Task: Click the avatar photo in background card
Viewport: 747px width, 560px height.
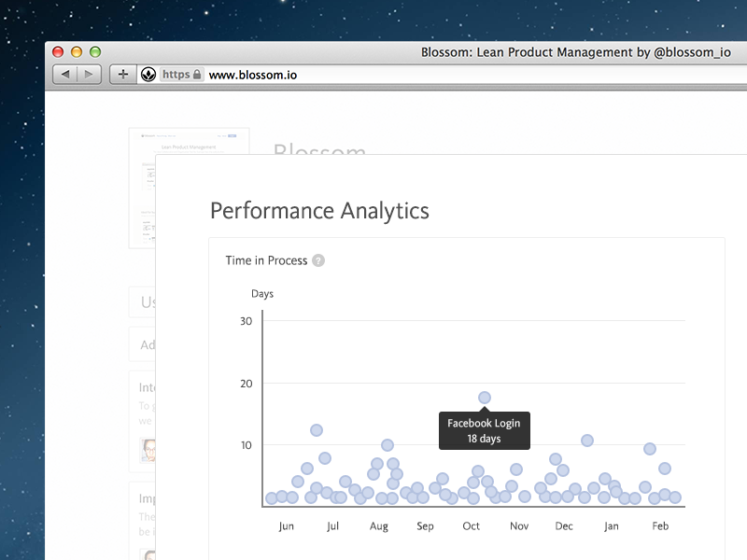Action: 148,450
